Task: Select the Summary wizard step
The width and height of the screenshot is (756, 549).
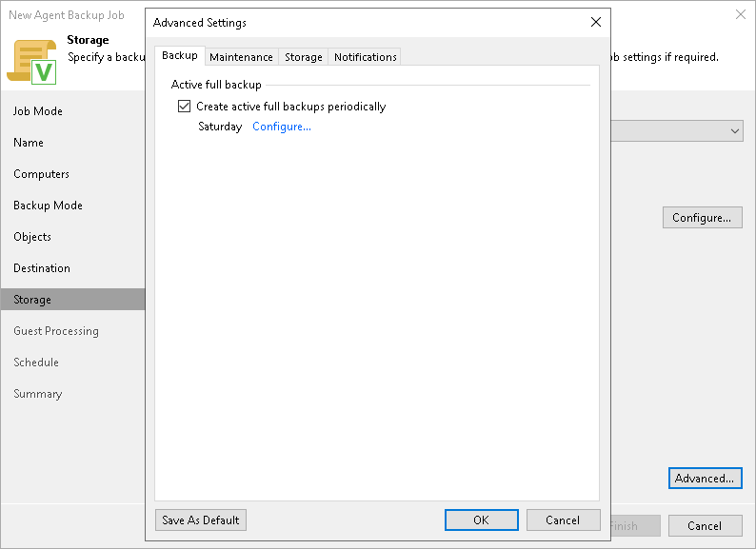Action: tap(37, 394)
